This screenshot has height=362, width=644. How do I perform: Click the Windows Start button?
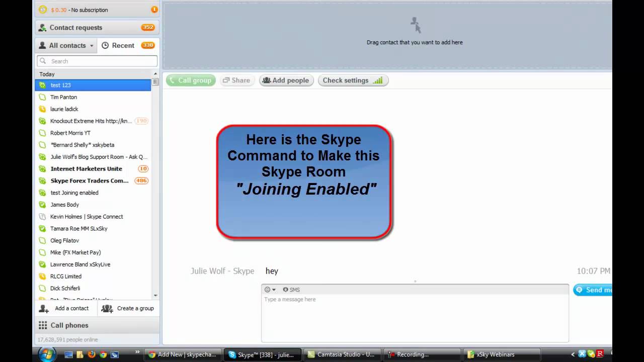tap(47, 354)
